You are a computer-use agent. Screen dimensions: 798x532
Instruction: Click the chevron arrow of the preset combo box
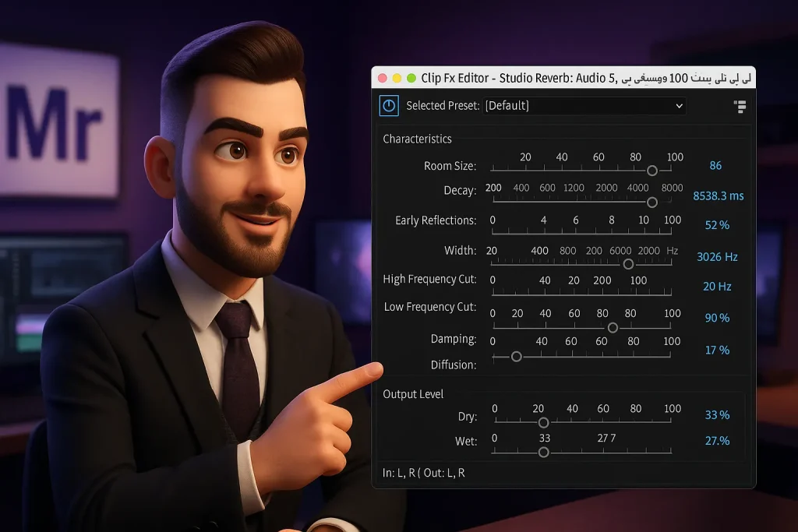[679, 106]
